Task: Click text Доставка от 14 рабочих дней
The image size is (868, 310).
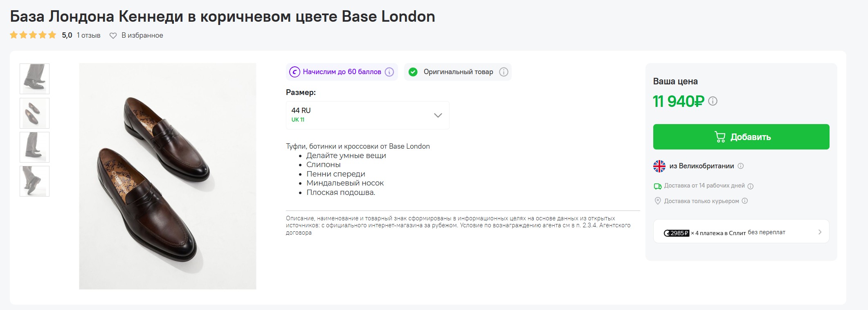Action: click(704, 186)
